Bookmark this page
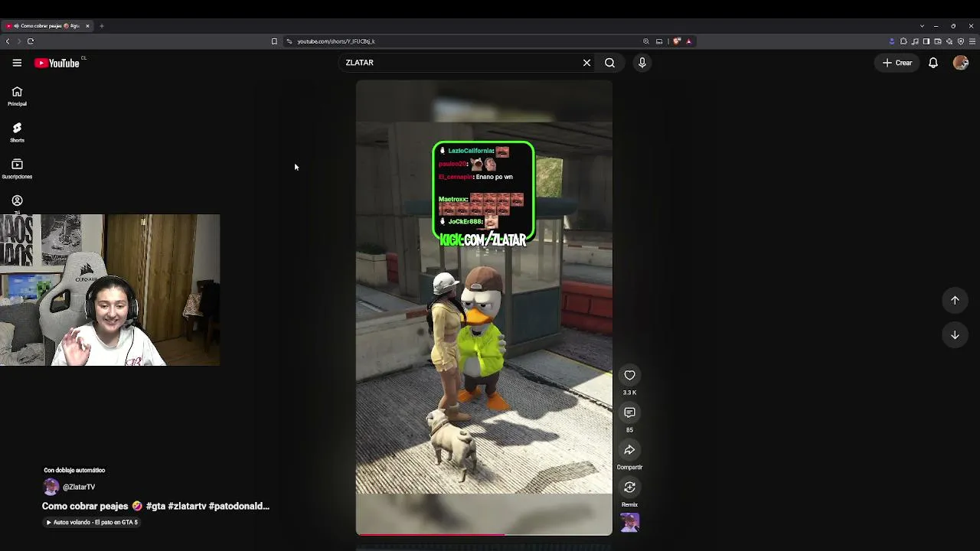This screenshot has width=980, height=551. pyautogui.click(x=274, y=41)
